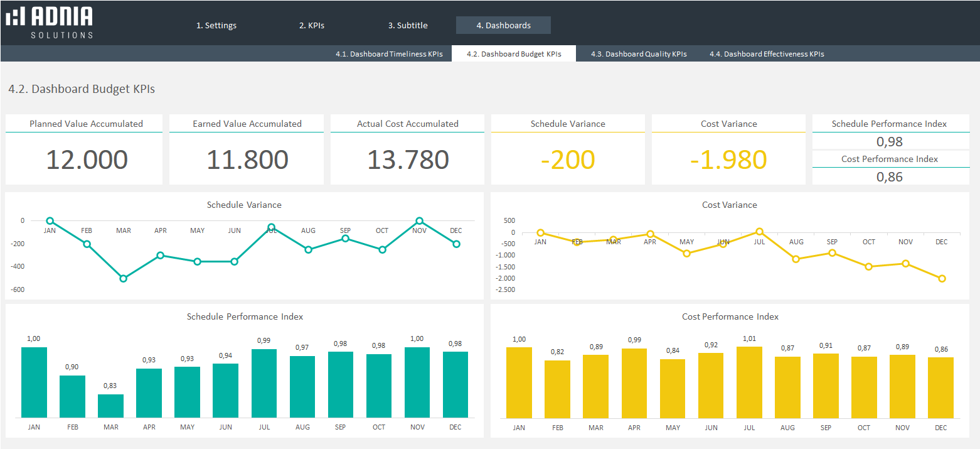Select the Earned Value Accumulated 11.800 value
This screenshot has height=449, width=980.
point(247,160)
